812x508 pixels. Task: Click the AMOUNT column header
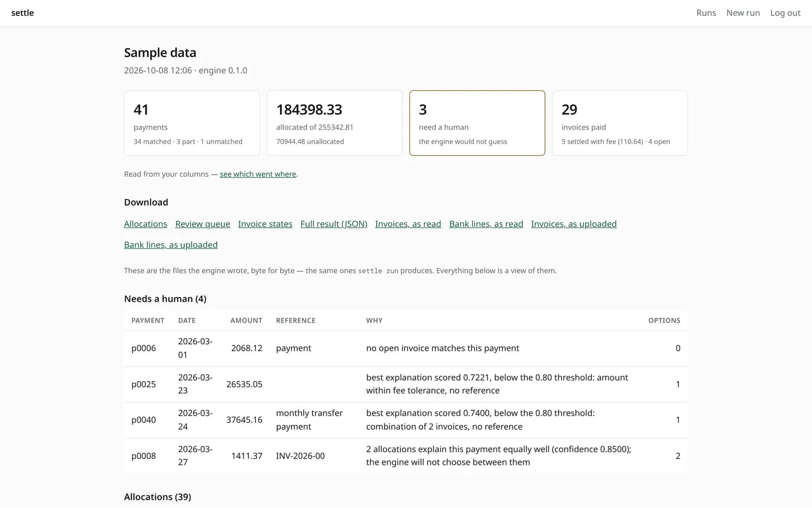246,321
